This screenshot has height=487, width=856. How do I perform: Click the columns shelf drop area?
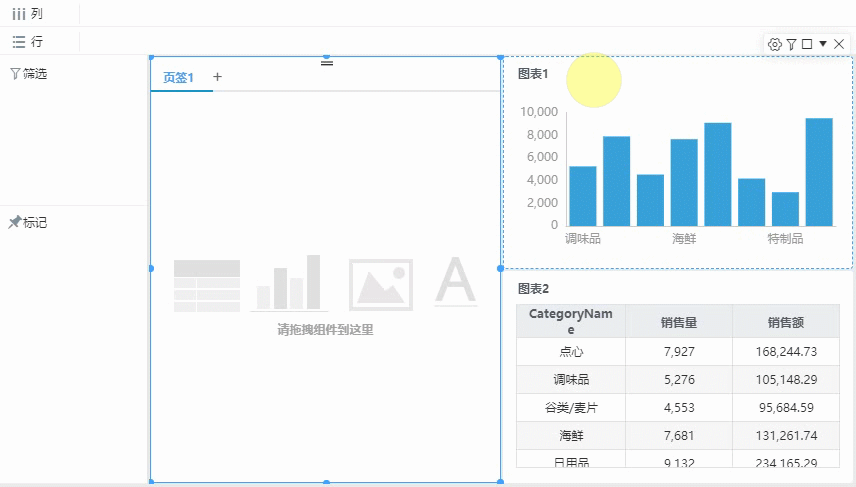[x=467, y=14]
